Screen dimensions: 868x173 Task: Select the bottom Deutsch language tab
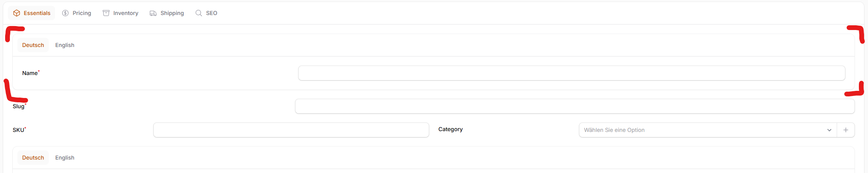coord(33,158)
